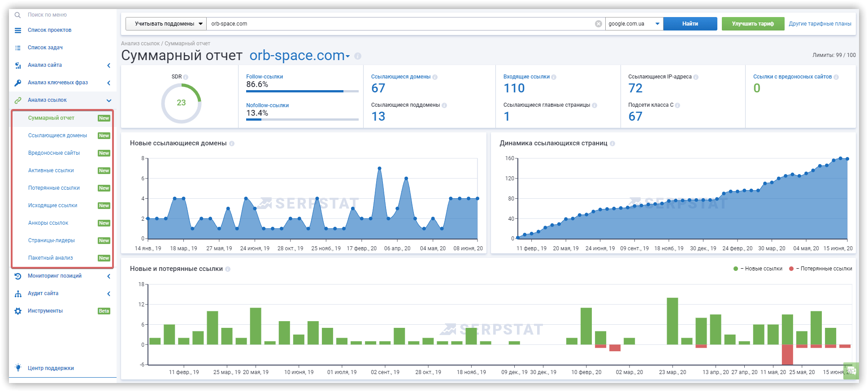Click the Список проектов sidebar item

click(x=49, y=30)
